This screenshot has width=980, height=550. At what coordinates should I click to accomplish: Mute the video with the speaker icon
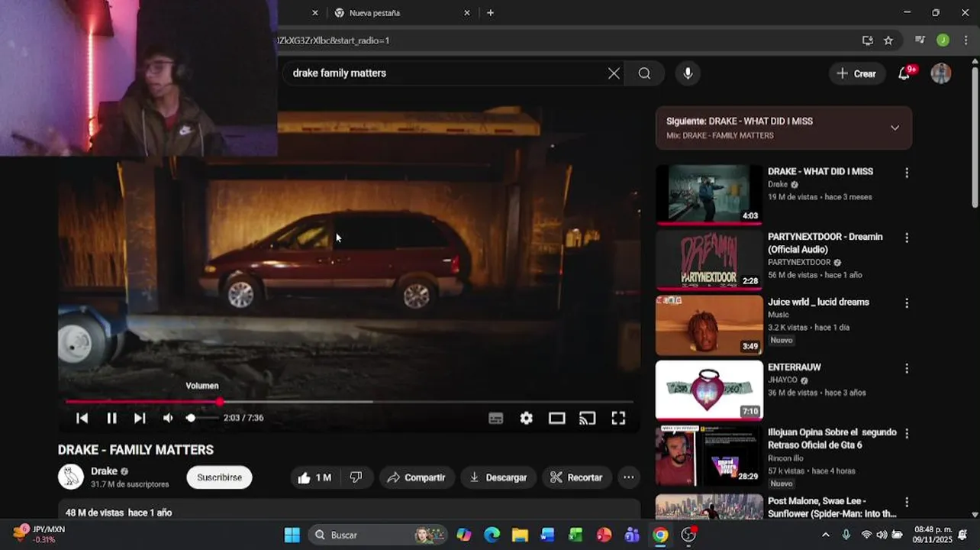click(168, 418)
